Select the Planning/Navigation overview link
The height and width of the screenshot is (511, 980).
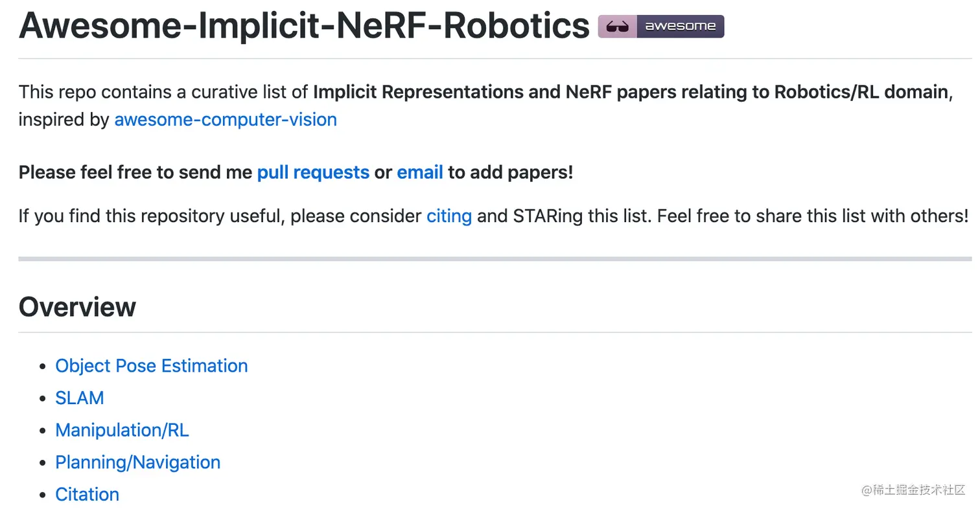coord(137,462)
